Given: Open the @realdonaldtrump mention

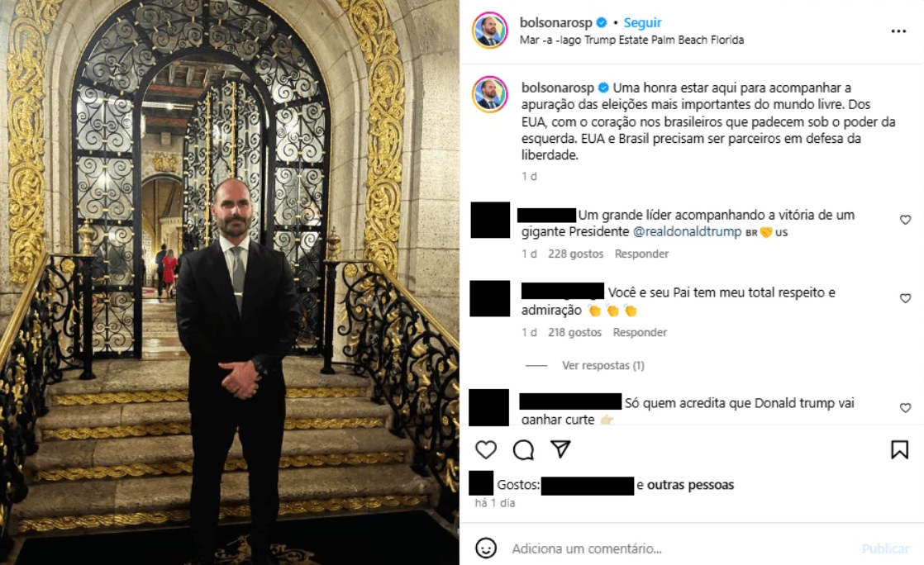Looking at the screenshot, I should pyautogui.click(x=687, y=231).
